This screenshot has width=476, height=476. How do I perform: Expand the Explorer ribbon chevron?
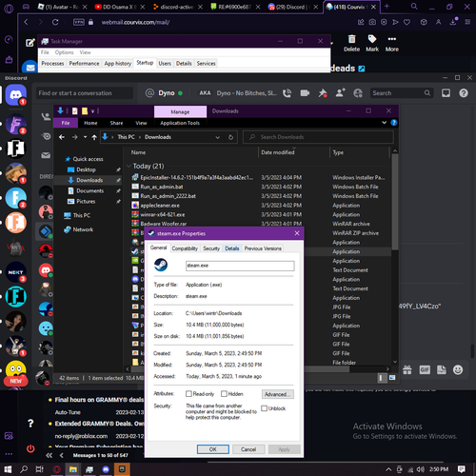(x=385, y=123)
